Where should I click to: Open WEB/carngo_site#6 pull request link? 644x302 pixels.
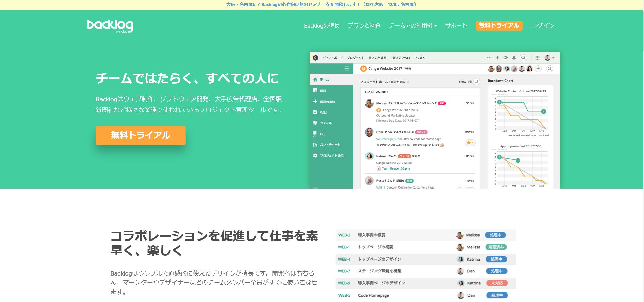pyautogui.click(x=389, y=139)
